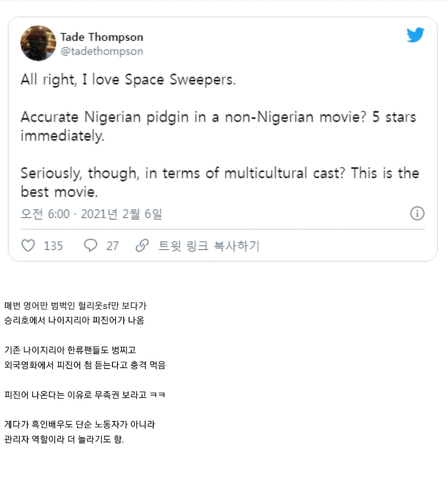448x485 pixels.
Task: Like the tweet with the heart icon
Action: click(x=28, y=245)
